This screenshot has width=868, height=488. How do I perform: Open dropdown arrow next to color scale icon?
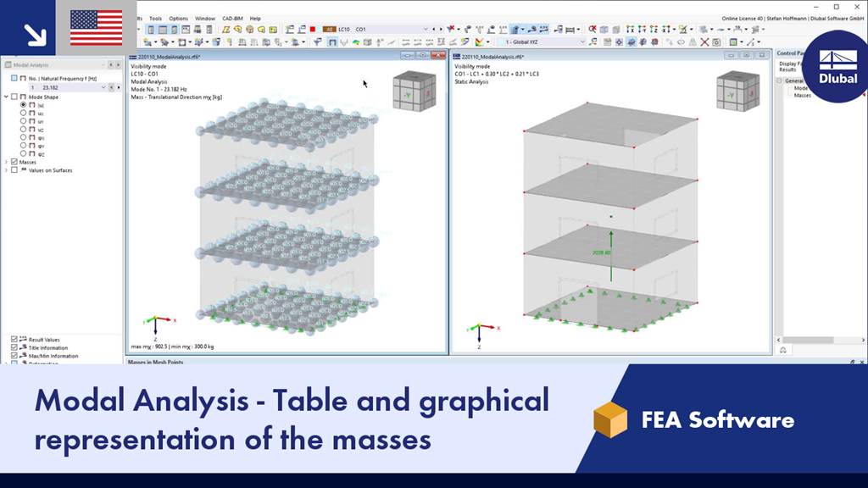tap(487, 42)
